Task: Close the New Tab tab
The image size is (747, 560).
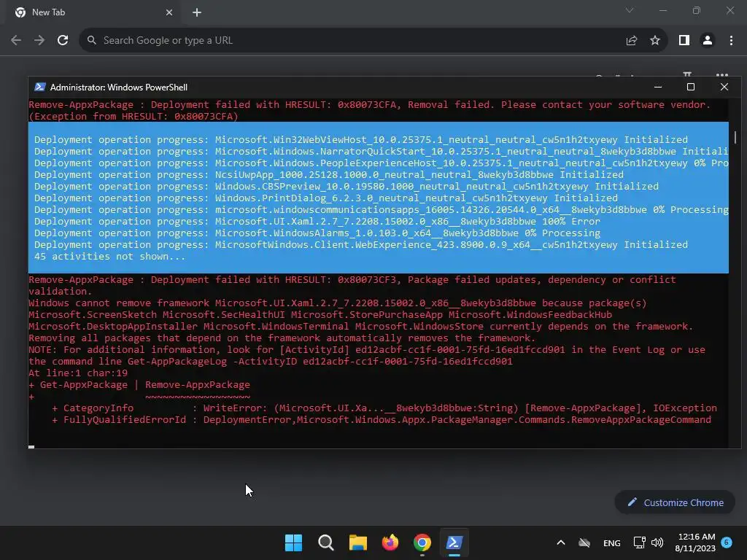Action: tap(169, 12)
